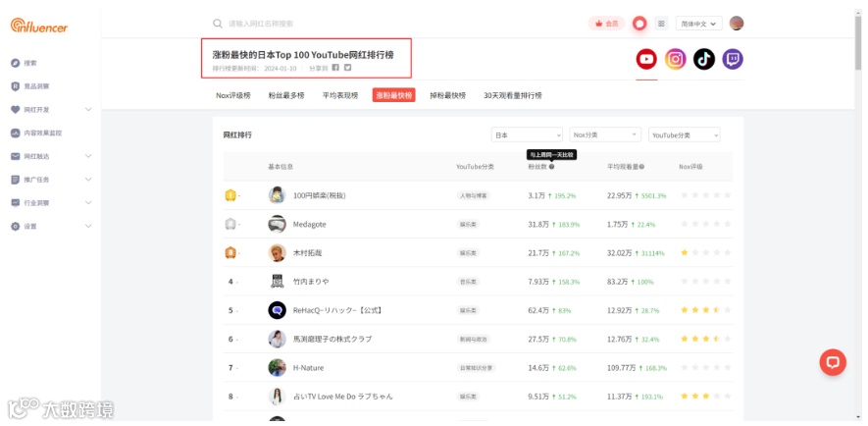
Task: Share ranking to Facebook
Action: (x=335, y=68)
